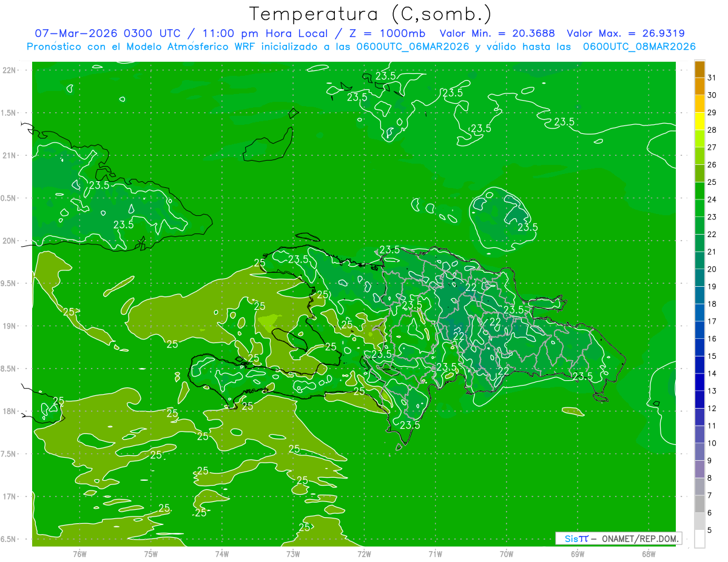Click the "22N" latitude axis label
Image resolution: width=728 pixels, height=562 pixels.
pos(9,70)
